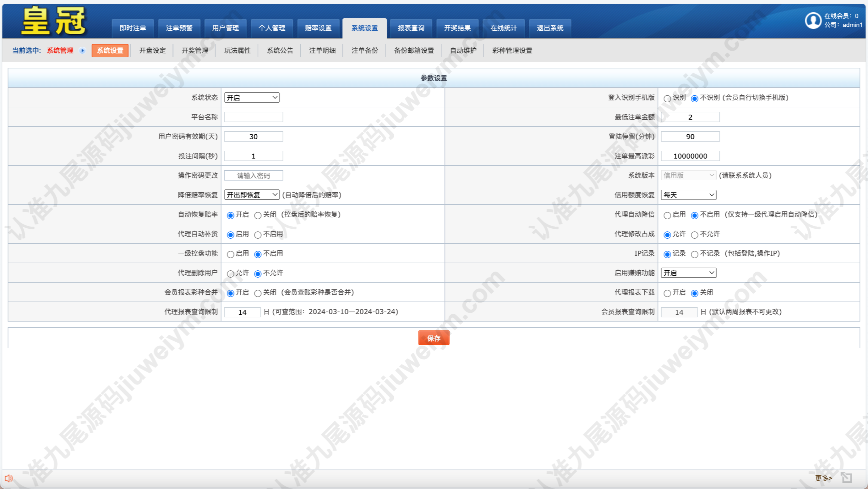This screenshot has width=868, height=489.
Task: Click the 登陆停留(分钟) input field
Action: (x=690, y=137)
